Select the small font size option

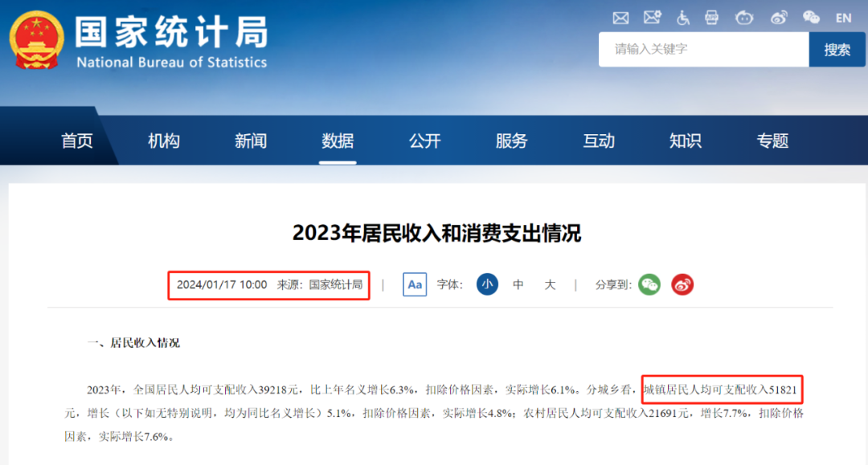(487, 284)
